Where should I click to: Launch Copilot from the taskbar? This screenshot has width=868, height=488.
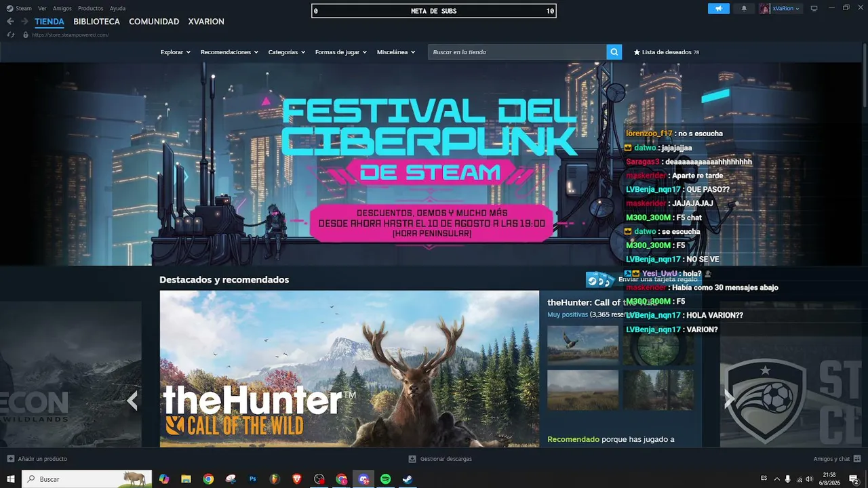click(x=164, y=479)
